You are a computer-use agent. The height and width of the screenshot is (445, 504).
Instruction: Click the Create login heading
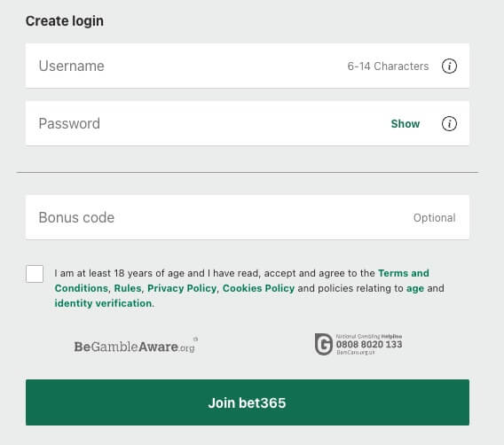click(x=65, y=21)
